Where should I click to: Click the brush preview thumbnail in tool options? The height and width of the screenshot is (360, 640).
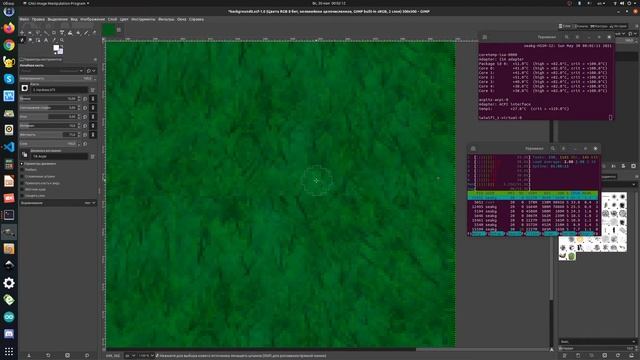(x=24, y=88)
